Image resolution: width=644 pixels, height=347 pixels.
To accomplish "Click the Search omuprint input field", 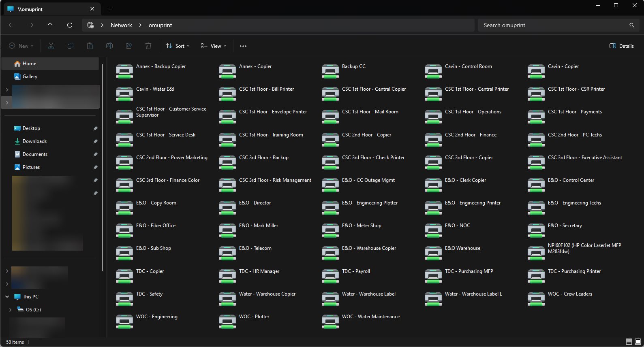I will pyautogui.click(x=553, y=25).
